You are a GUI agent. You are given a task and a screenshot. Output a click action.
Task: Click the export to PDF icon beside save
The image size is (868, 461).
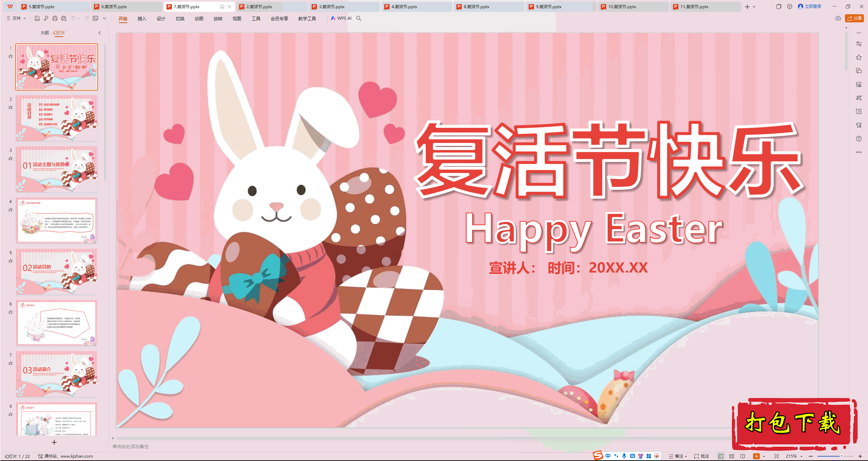pyautogui.click(x=46, y=19)
